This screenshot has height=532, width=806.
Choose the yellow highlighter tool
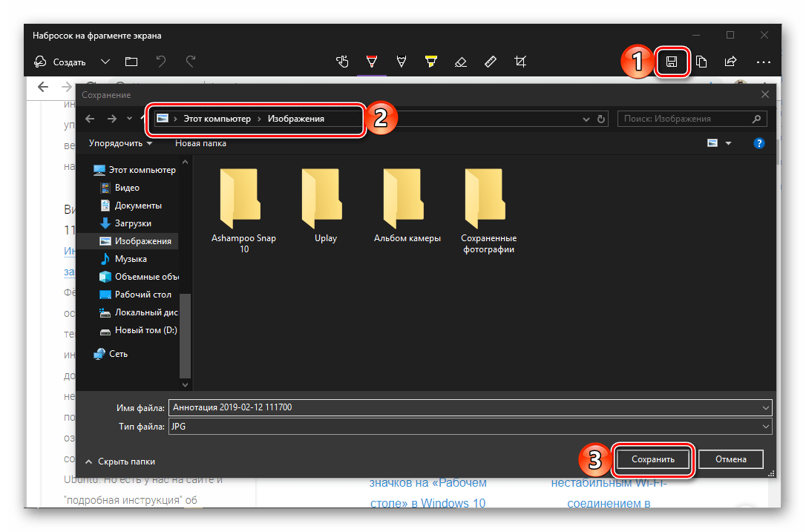pyautogui.click(x=430, y=62)
